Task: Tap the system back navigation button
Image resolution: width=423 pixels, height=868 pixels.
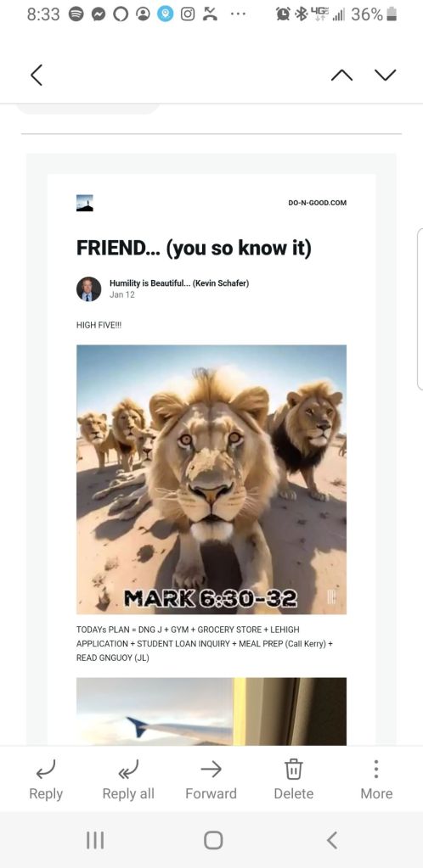Action: (331, 840)
